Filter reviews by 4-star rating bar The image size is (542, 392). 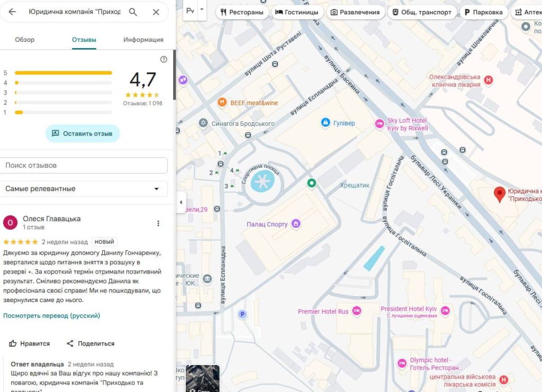coord(64,83)
